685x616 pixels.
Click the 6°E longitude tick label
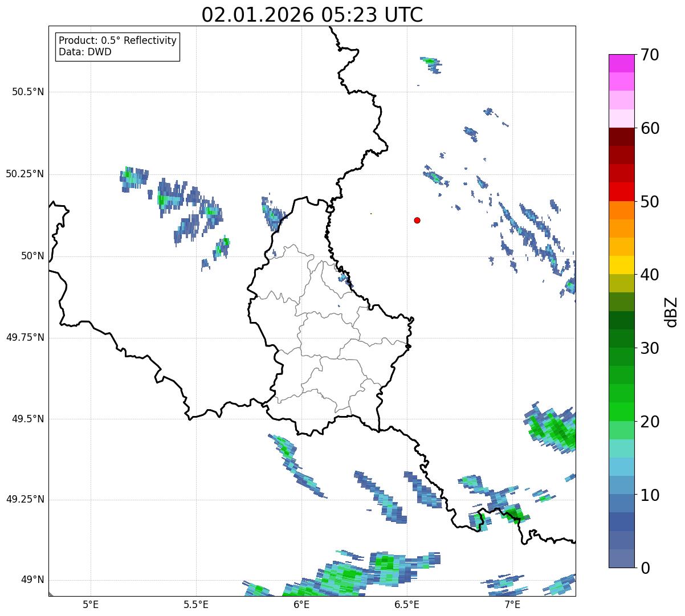tap(301, 605)
